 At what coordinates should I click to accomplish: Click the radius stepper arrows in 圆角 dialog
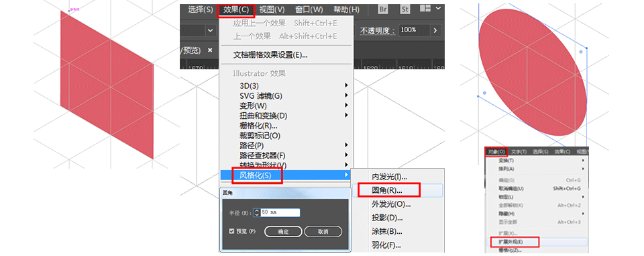[257, 213]
